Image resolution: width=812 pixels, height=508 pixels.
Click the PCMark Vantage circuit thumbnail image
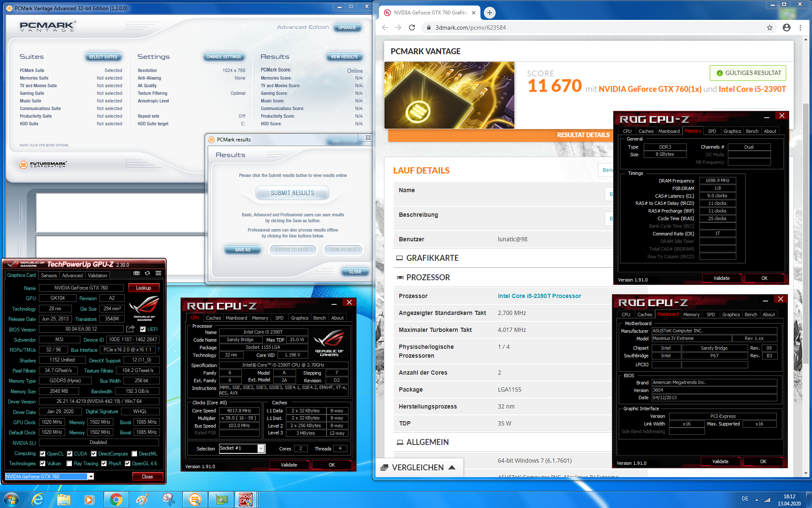(450, 95)
